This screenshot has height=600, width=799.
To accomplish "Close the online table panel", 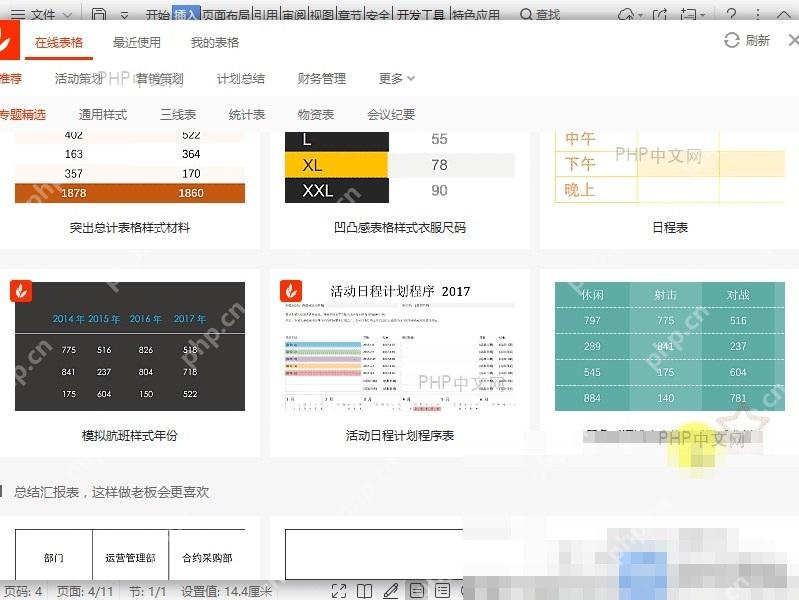I will pos(794,40).
